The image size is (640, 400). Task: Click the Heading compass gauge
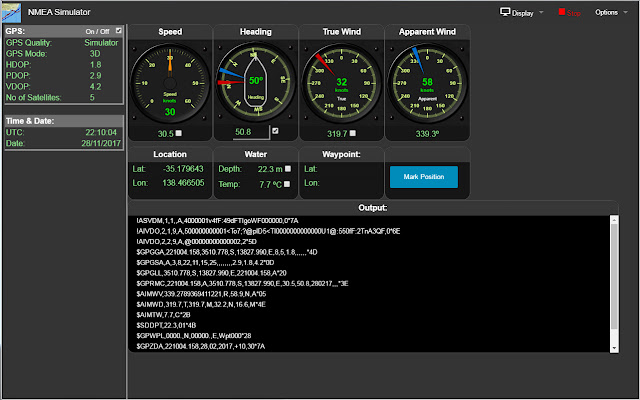256,82
